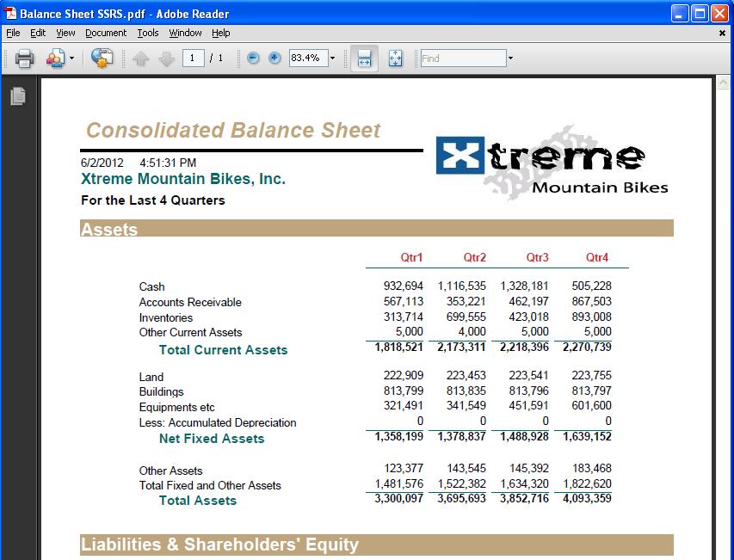734x560 pixels.
Task: Click the Other Assets value 145,392
Action: [x=529, y=468]
